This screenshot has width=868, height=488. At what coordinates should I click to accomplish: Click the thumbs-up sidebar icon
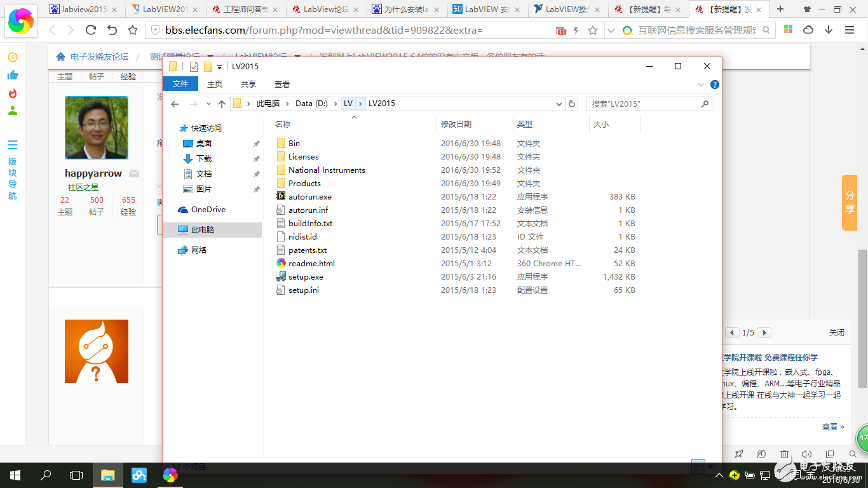pyautogui.click(x=12, y=75)
